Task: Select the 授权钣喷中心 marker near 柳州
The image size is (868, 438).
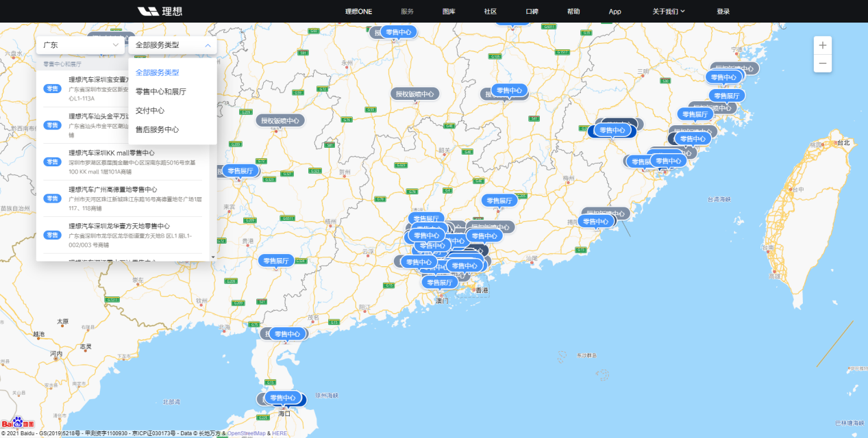Action: coord(282,120)
